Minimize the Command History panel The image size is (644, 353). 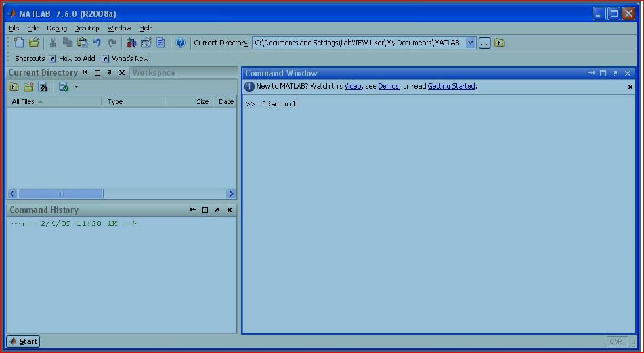click(193, 210)
